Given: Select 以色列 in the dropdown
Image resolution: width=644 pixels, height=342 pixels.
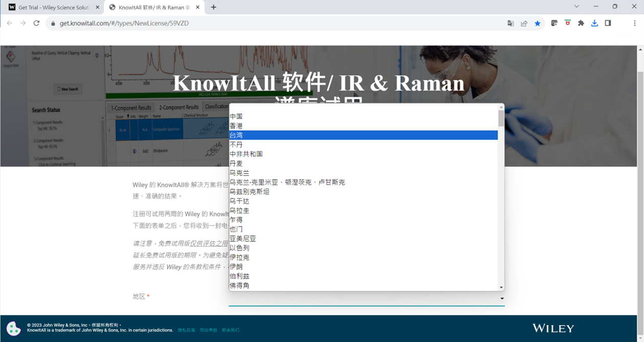Looking at the screenshot, I should pos(364,248).
